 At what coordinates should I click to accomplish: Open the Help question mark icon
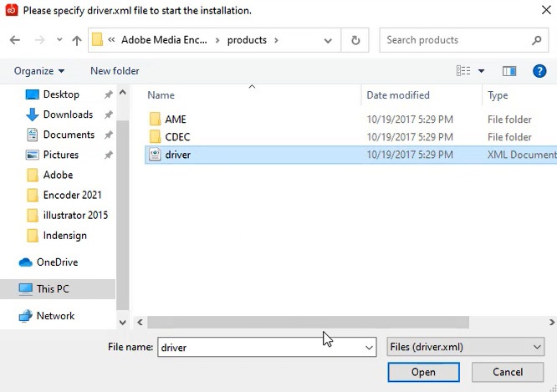[539, 71]
